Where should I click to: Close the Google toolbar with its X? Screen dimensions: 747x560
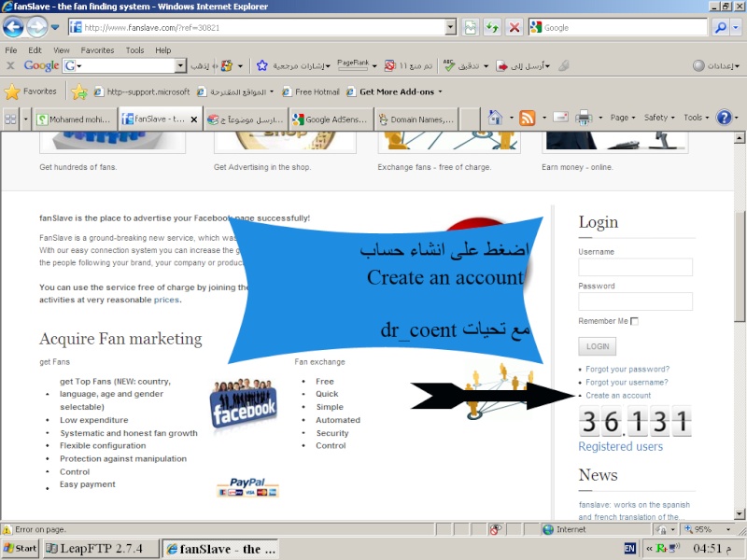[x=10, y=65]
